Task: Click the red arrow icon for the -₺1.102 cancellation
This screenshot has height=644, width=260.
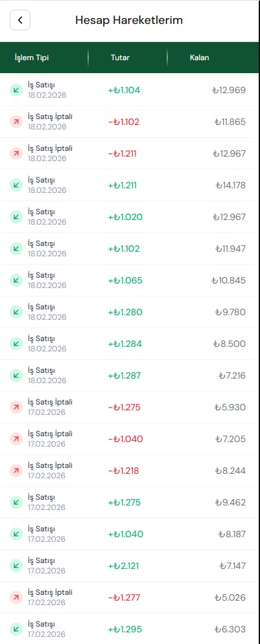Action: 16,122
